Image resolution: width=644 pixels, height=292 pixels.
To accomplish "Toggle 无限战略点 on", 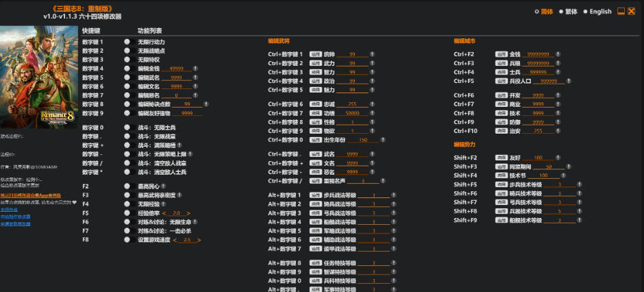I will (129, 51).
